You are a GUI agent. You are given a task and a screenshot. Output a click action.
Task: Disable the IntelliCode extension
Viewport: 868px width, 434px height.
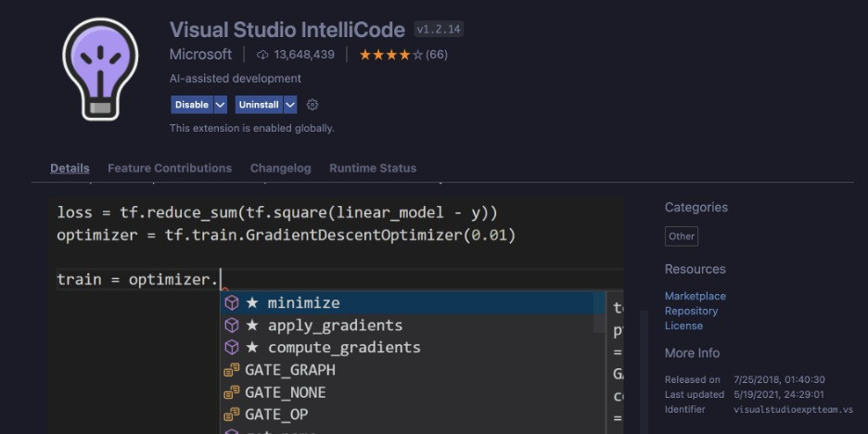pos(192,105)
